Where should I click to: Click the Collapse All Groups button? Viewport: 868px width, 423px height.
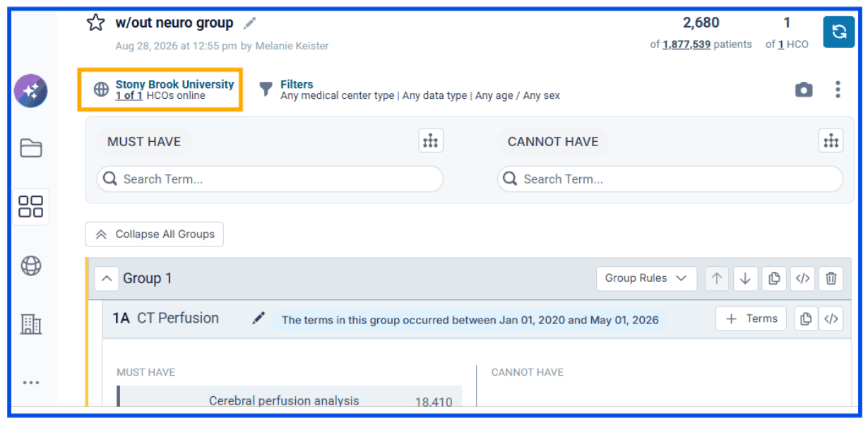155,234
